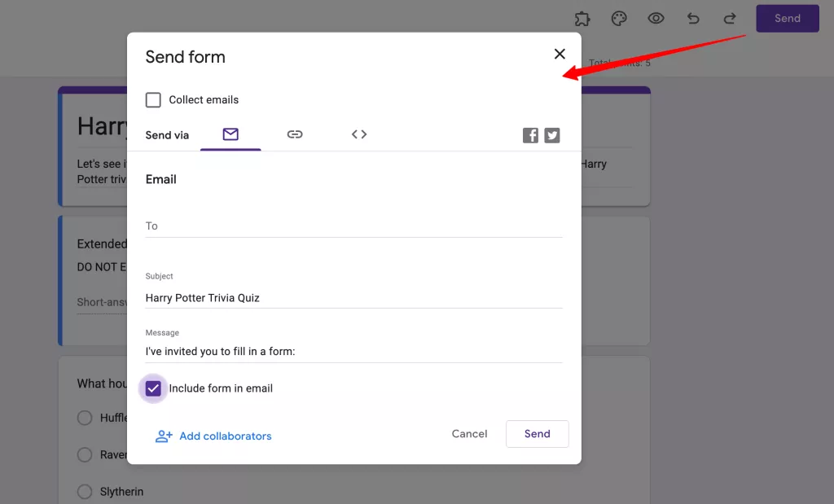This screenshot has width=834, height=504.
Task: Click the Preview eye icon
Action: 656,18
